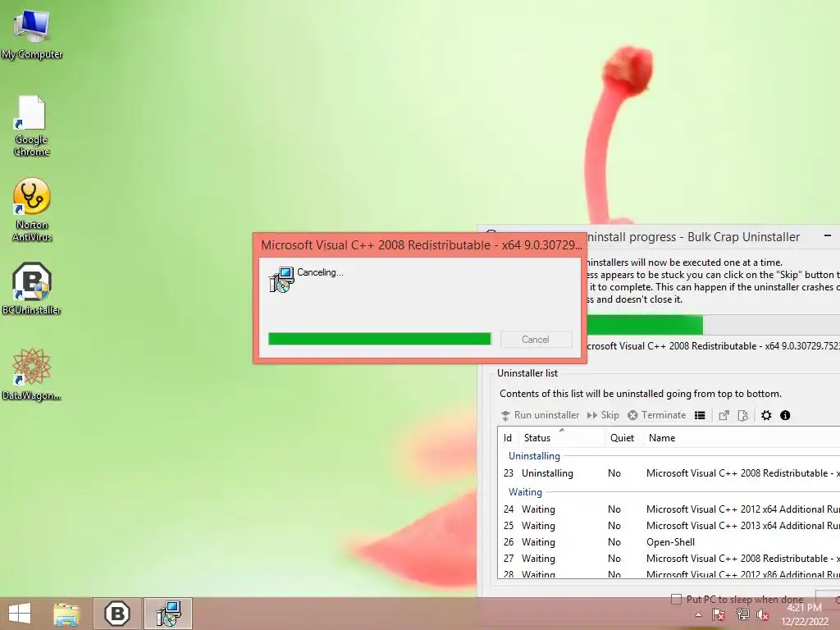Screen dimensions: 840x630
Task: Select the installer setup taskbar button
Action: click(x=168, y=614)
